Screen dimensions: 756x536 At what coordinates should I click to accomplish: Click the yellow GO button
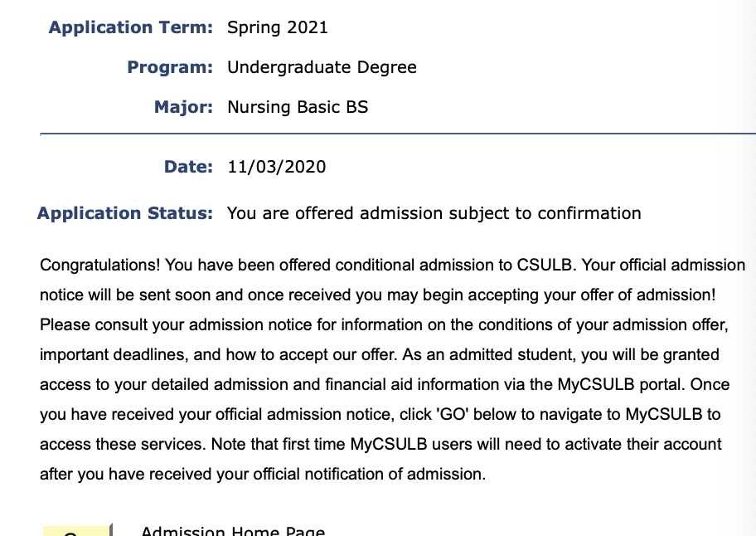77,530
